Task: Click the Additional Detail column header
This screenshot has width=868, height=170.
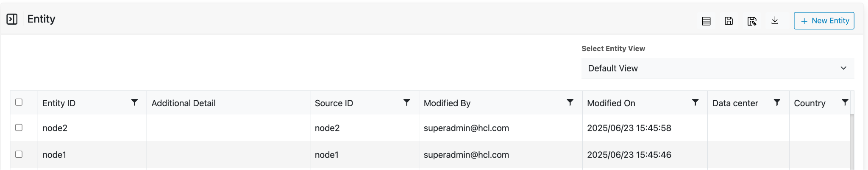Action: click(x=184, y=103)
